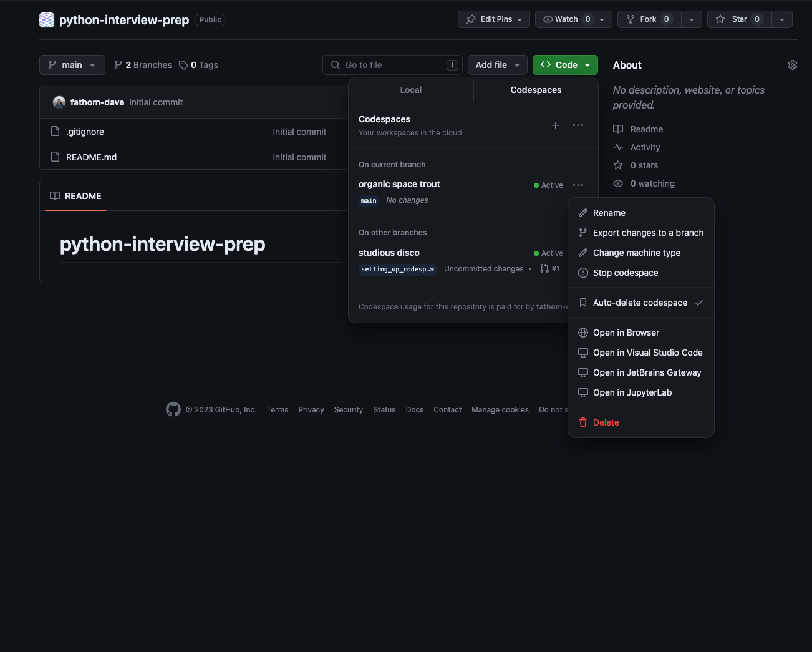
Task: Open the 2 Branches link
Action: tap(143, 65)
